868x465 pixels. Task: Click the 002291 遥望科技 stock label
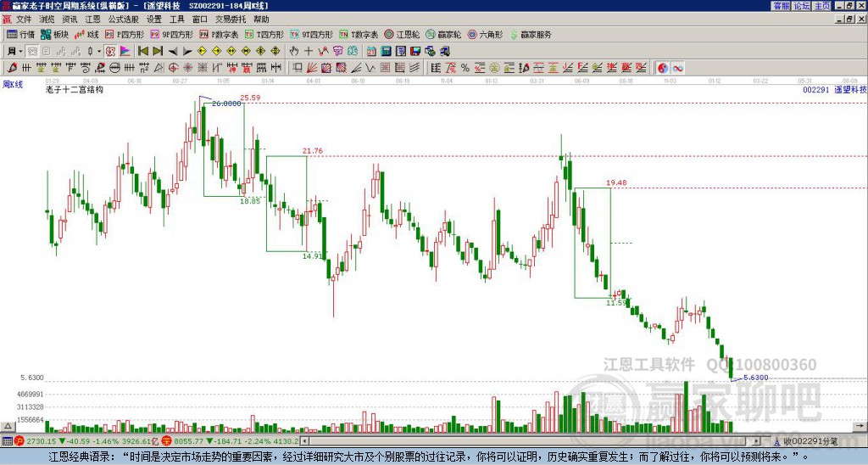(x=835, y=89)
